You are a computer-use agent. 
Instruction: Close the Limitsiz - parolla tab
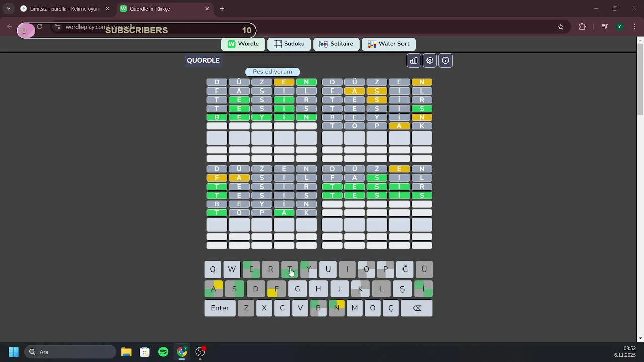(x=107, y=9)
